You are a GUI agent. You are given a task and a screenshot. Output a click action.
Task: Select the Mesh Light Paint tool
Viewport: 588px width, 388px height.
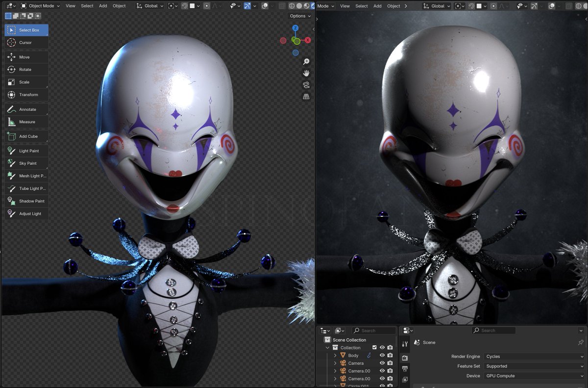pyautogui.click(x=26, y=176)
